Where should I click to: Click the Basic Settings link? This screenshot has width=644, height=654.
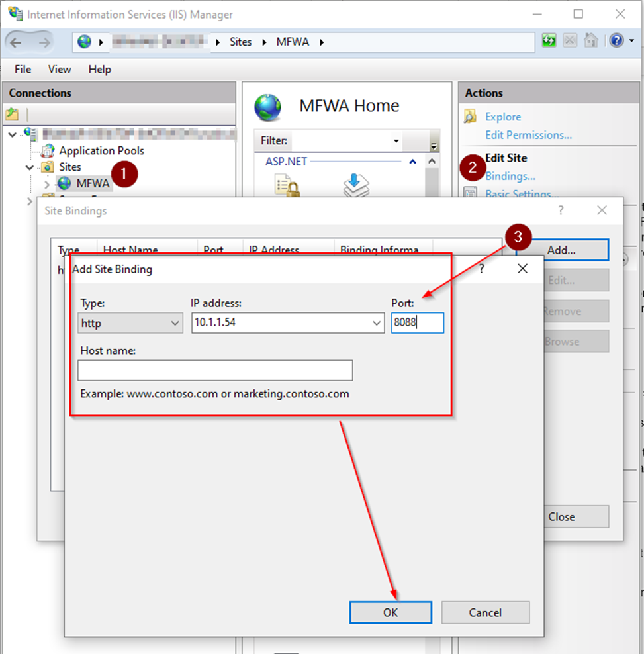coord(522,193)
